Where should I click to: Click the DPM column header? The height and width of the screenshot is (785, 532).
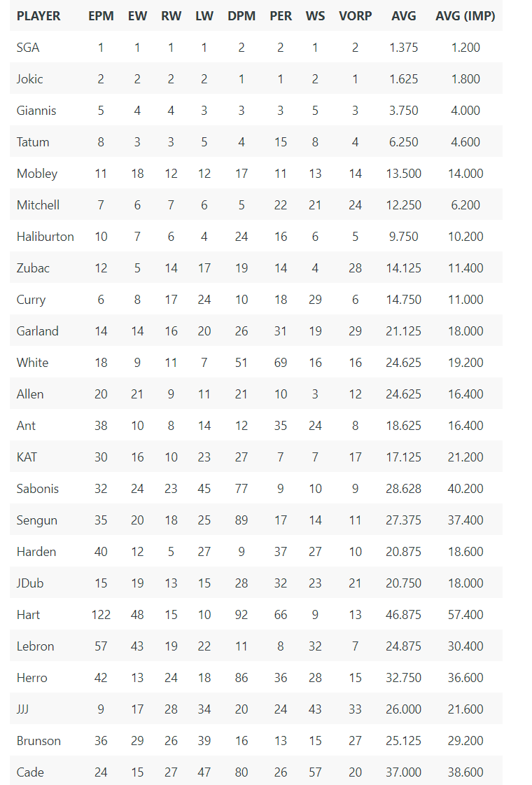click(241, 16)
